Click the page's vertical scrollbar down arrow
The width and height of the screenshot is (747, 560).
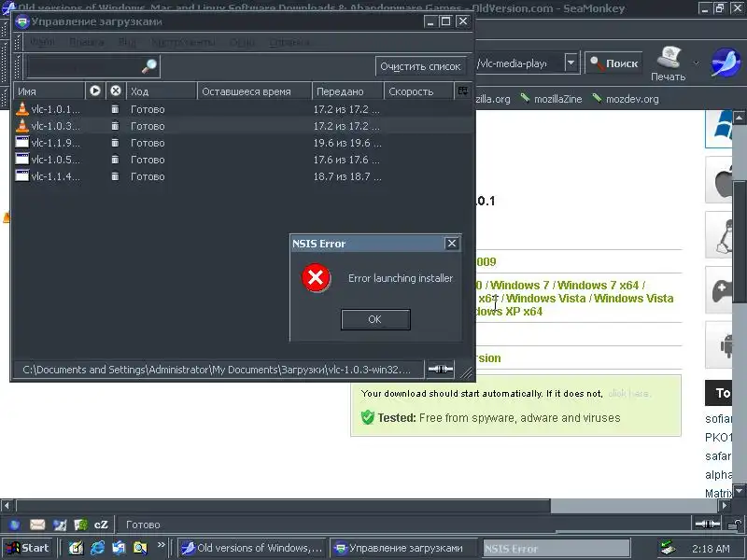(x=739, y=491)
